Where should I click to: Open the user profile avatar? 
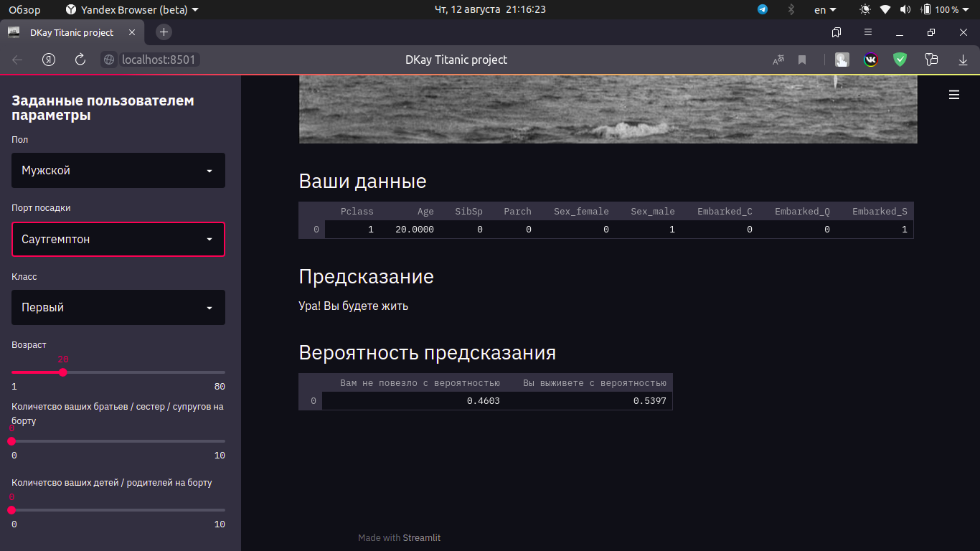tap(842, 60)
